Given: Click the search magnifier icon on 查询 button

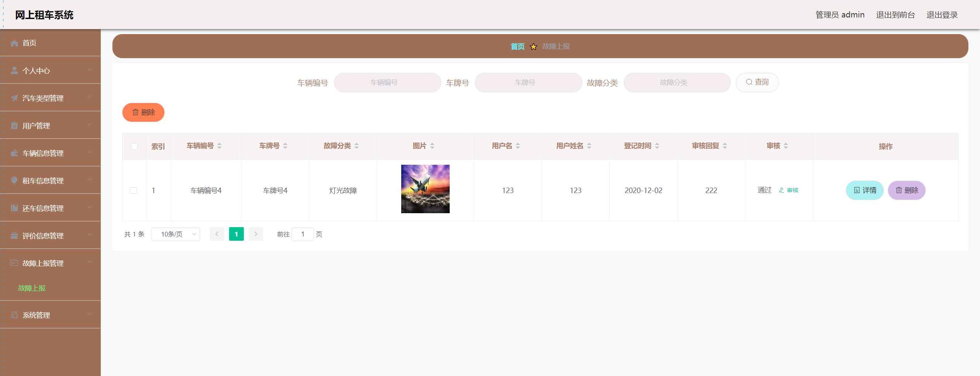Looking at the screenshot, I should click(x=749, y=82).
